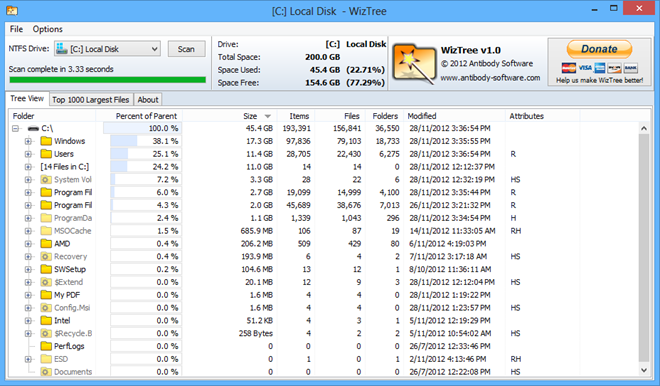The width and height of the screenshot is (660, 386).
Task: Switch to Top 1000 Largest Files tab
Action: pos(90,100)
